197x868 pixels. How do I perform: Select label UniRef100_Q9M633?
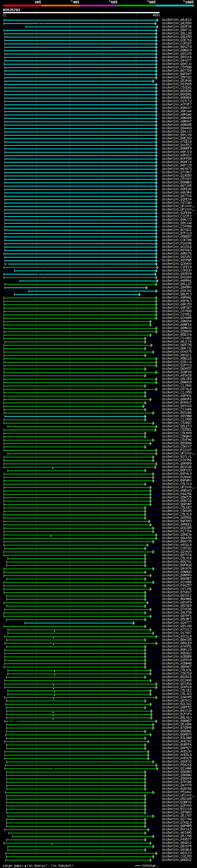[177, 328]
